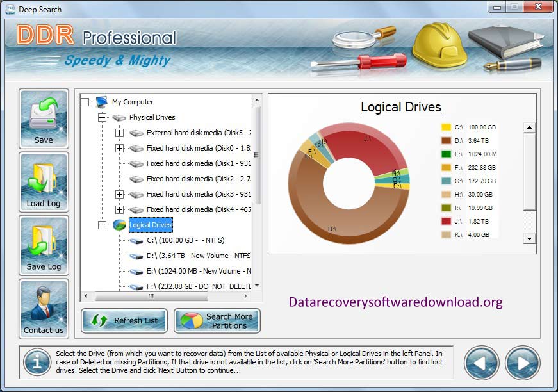The height and width of the screenshot is (392, 558).
Task: Click the teal G:\ legend swatch
Action: [x=446, y=181]
